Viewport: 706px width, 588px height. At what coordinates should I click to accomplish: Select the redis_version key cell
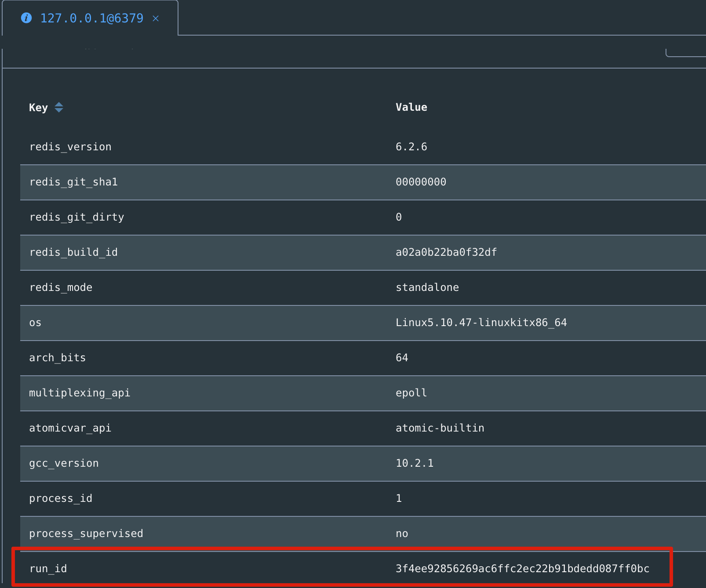70,147
